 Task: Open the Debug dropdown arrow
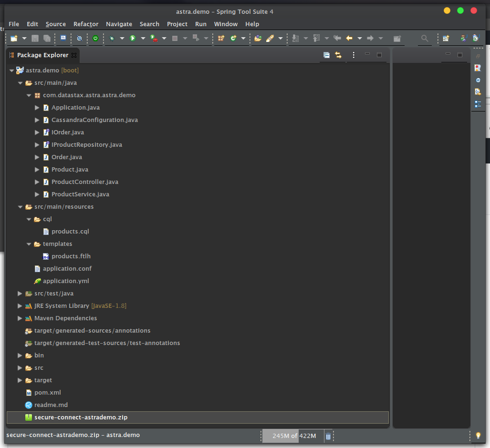coord(122,39)
